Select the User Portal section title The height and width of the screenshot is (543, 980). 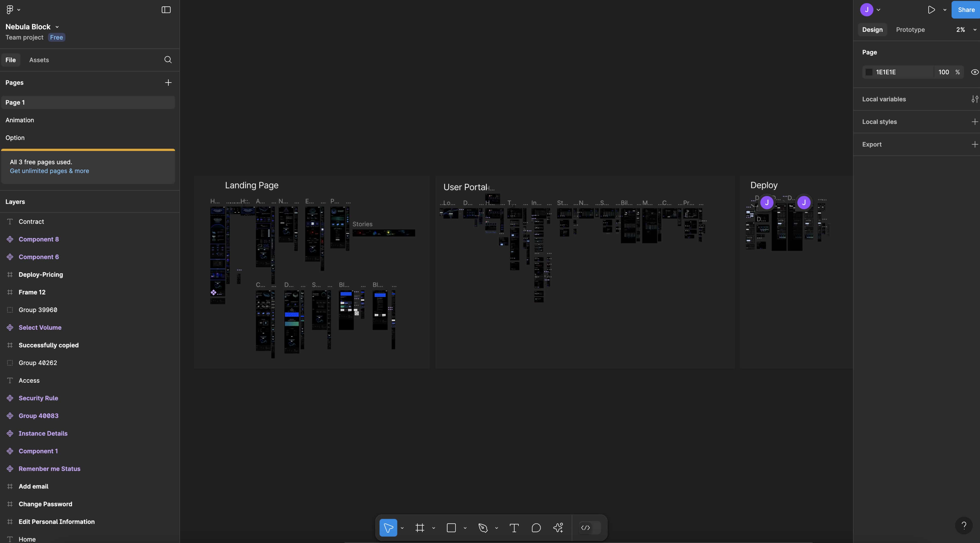(x=465, y=187)
